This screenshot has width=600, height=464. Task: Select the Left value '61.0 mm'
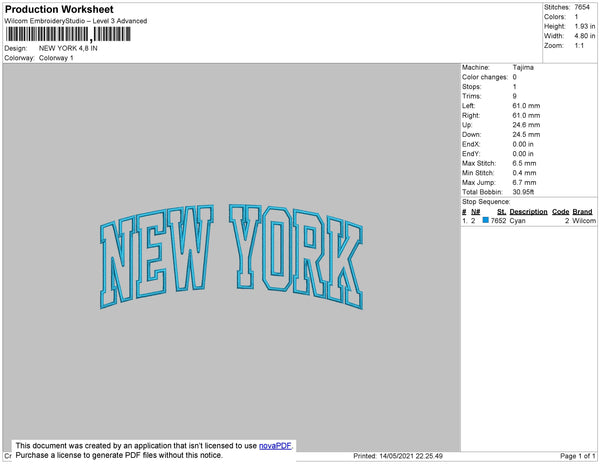coord(526,106)
